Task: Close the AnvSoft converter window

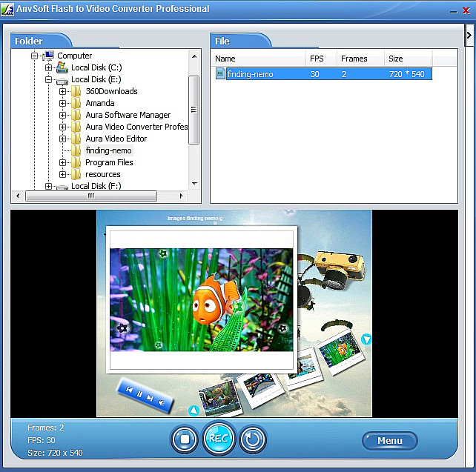Action: coord(466,10)
